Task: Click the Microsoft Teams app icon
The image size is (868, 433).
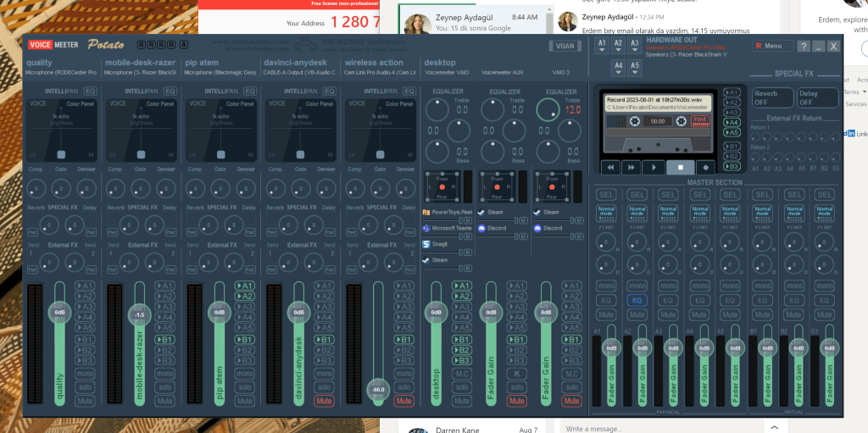Action: [x=426, y=228]
